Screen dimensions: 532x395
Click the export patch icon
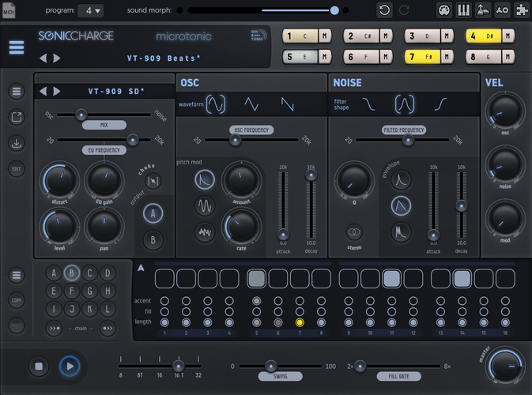coord(17,117)
